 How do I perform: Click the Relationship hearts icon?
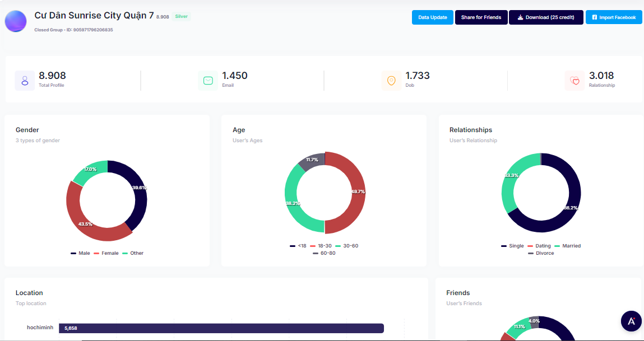(574, 81)
